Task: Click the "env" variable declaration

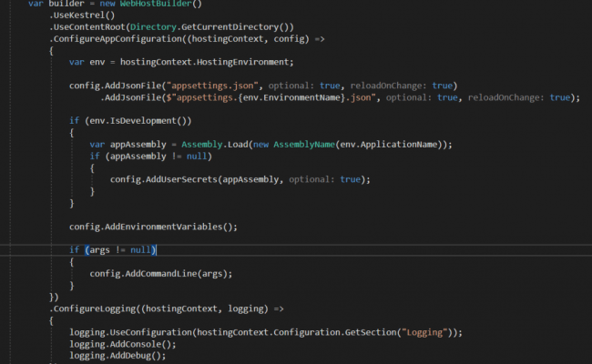Action: tap(97, 62)
